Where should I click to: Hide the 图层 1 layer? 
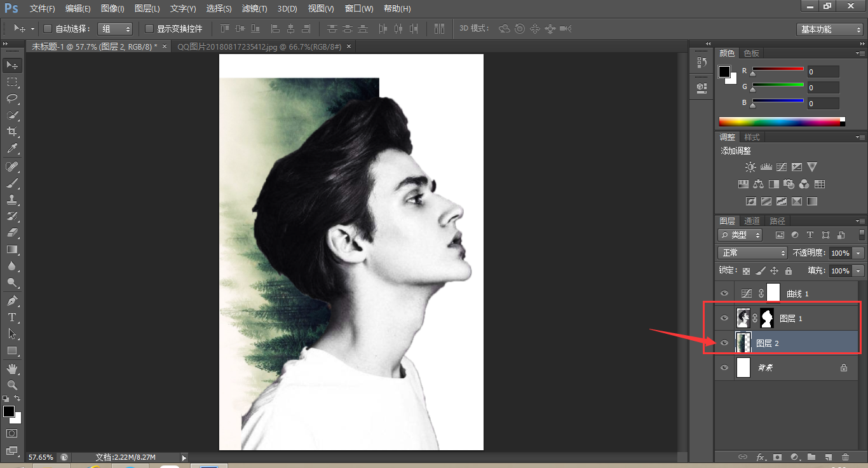click(724, 318)
